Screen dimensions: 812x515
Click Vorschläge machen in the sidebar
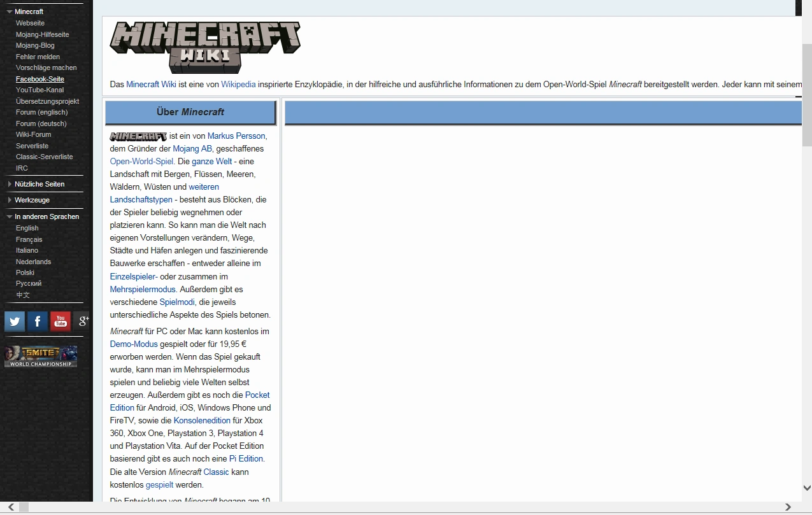coord(46,67)
